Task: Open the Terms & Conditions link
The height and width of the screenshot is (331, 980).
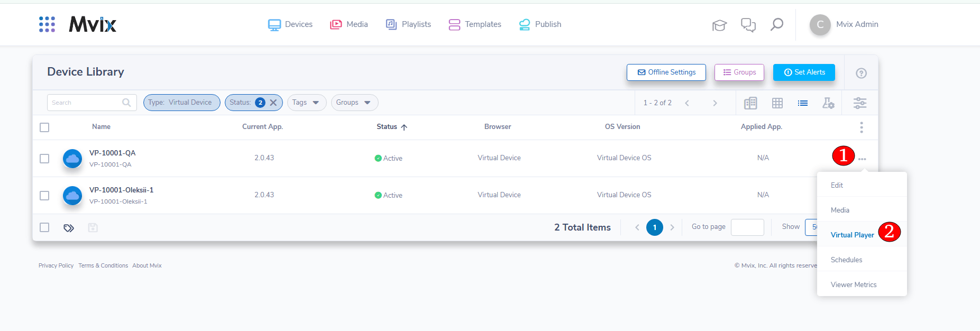Action: pyautogui.click(x=103, y=265)
